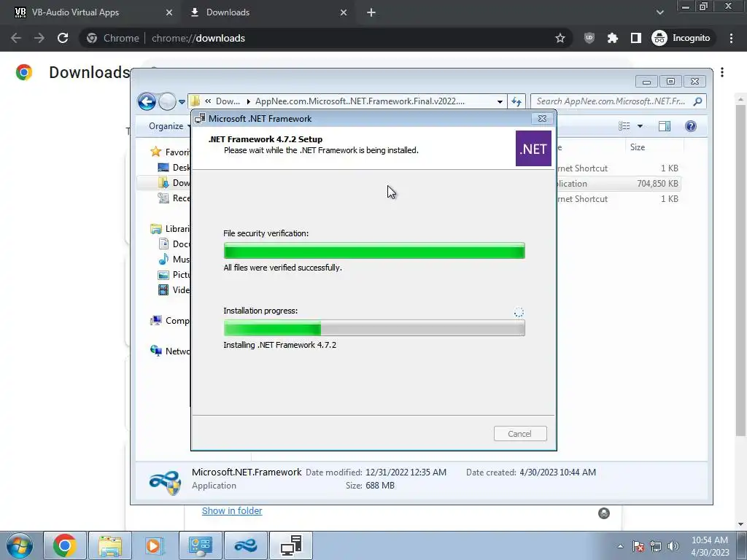Click the Explorer forward navigation arrow

click(x=167, y=101)
